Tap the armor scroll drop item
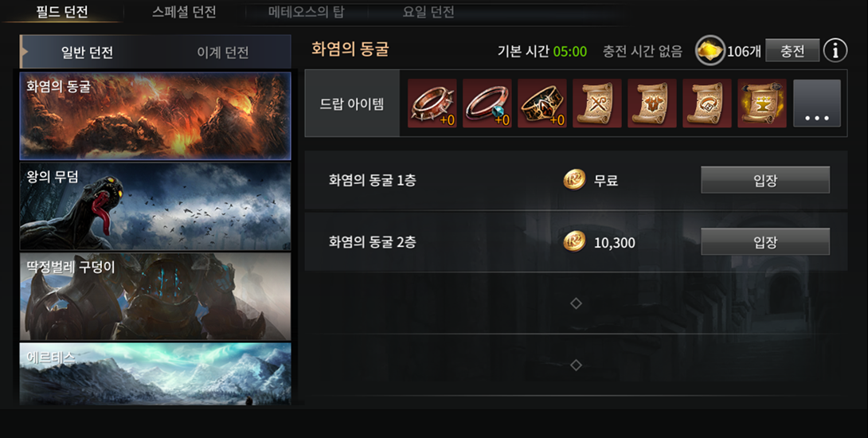Image resolution: width=868 pixels, height=438 pixels. coord(651,103)
